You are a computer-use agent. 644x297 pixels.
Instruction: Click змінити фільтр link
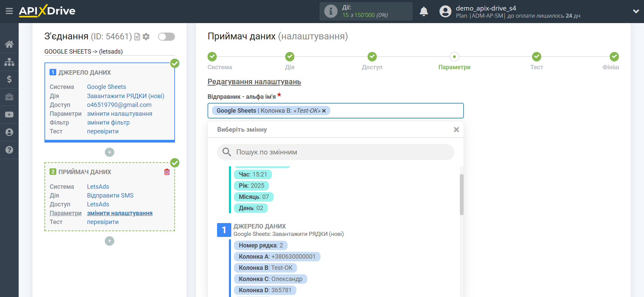tap(108, 123)
